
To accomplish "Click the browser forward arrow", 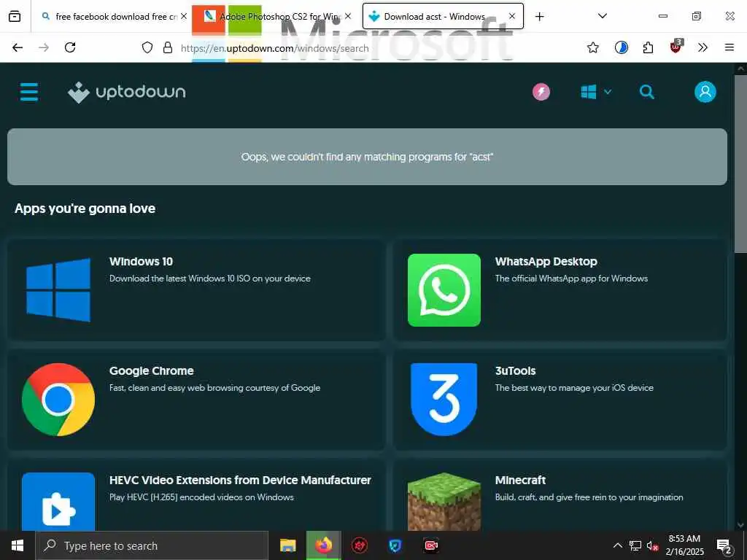I will pyautogui.click(x=44, y=47).
